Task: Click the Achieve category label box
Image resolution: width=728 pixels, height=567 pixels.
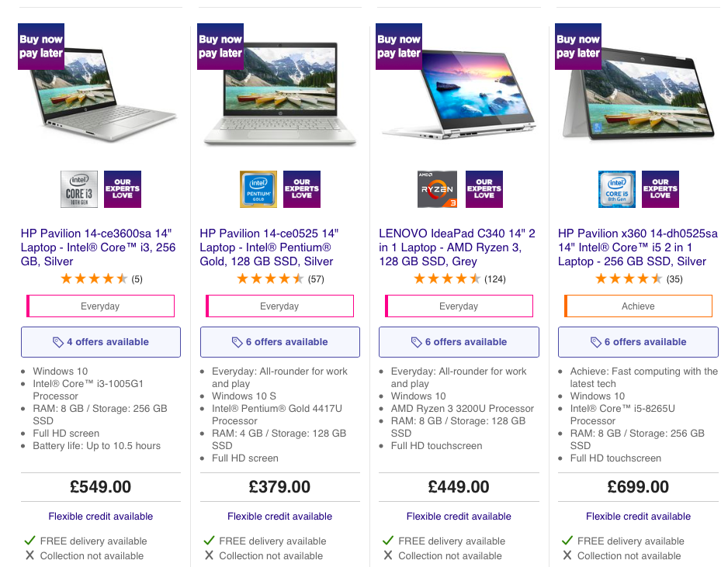Action: click(638, 306)
